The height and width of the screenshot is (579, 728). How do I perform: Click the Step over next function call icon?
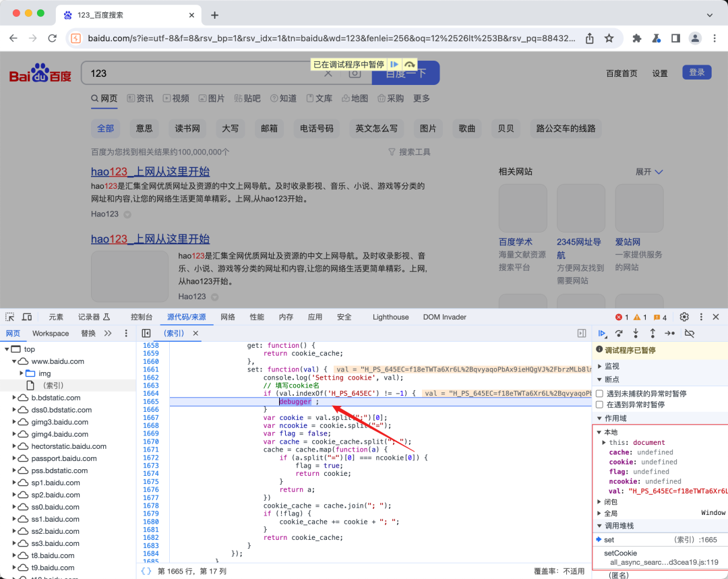[619, 334]
